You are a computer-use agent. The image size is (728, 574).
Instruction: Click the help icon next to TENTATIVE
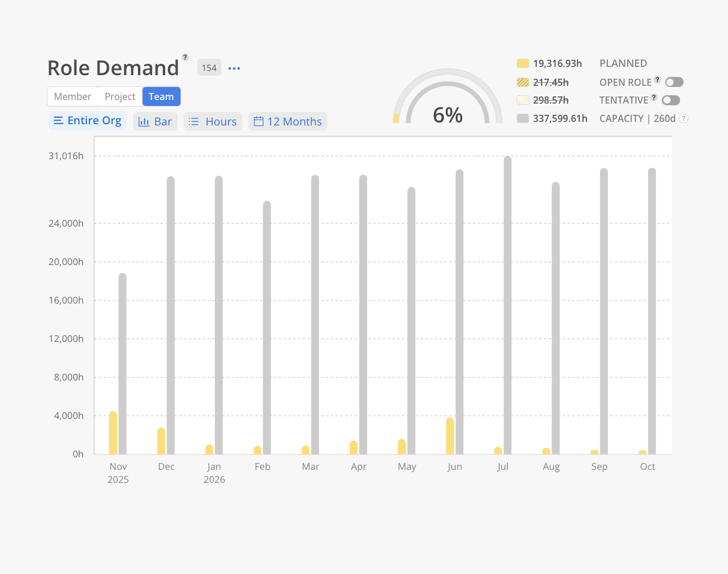pyautogui.click(x=654, y=97)
